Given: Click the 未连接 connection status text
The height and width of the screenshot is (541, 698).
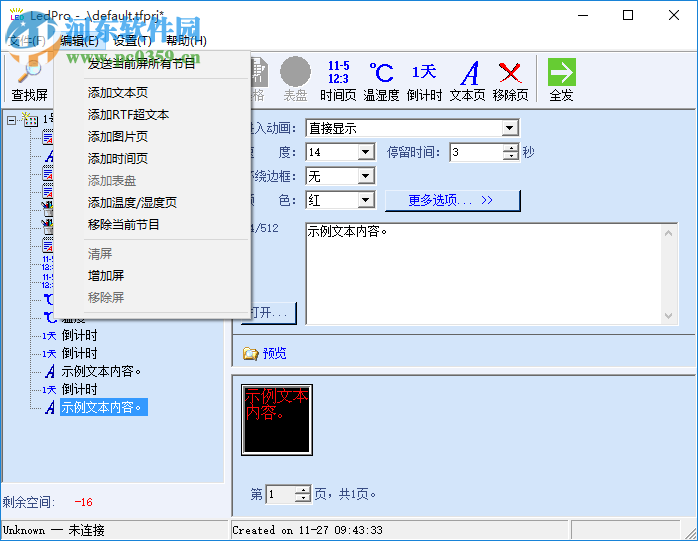Looking at the screenshot, I should (x=86, y=530).
